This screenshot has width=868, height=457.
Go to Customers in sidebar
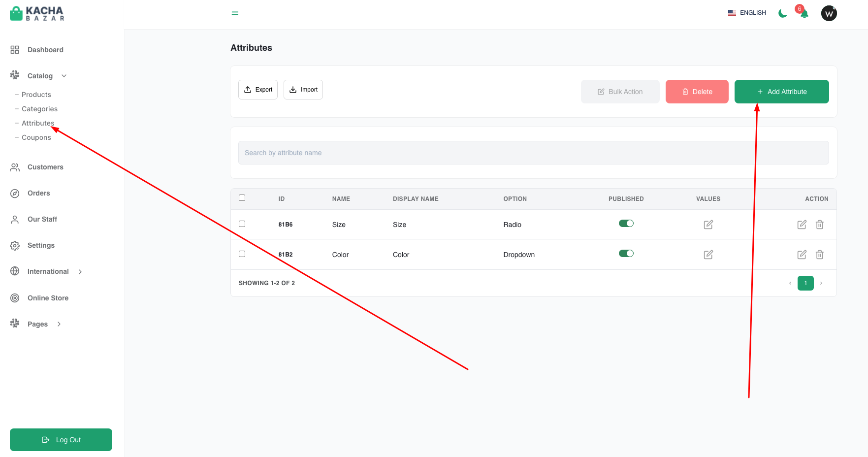pyautogui.click(x=45, y=167)
